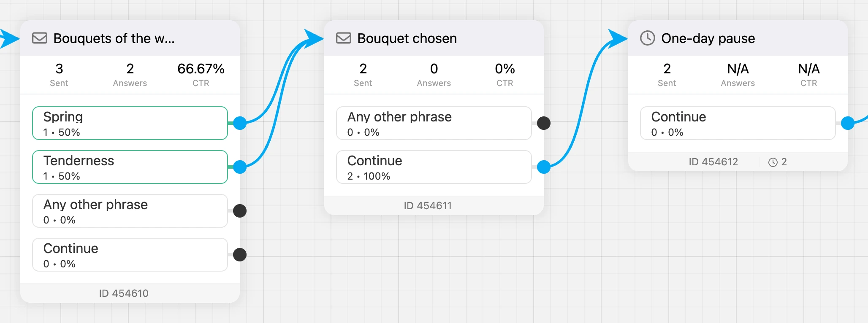
Task: Select the Spring answer option
Action: click(x=130, y=123)
